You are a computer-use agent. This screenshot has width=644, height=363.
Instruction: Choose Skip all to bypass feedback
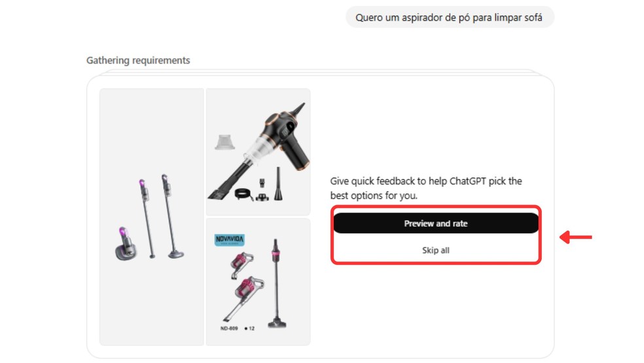point(436,250)
